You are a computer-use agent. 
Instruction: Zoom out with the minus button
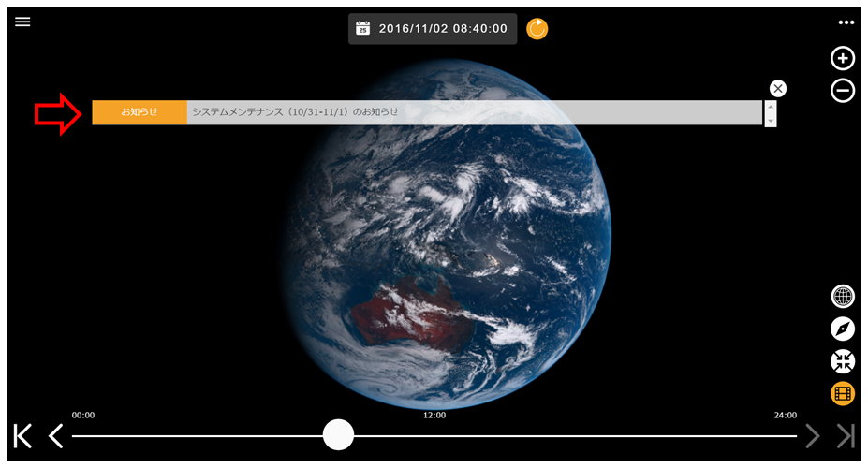pyautogui.click(x=843, y=91)
